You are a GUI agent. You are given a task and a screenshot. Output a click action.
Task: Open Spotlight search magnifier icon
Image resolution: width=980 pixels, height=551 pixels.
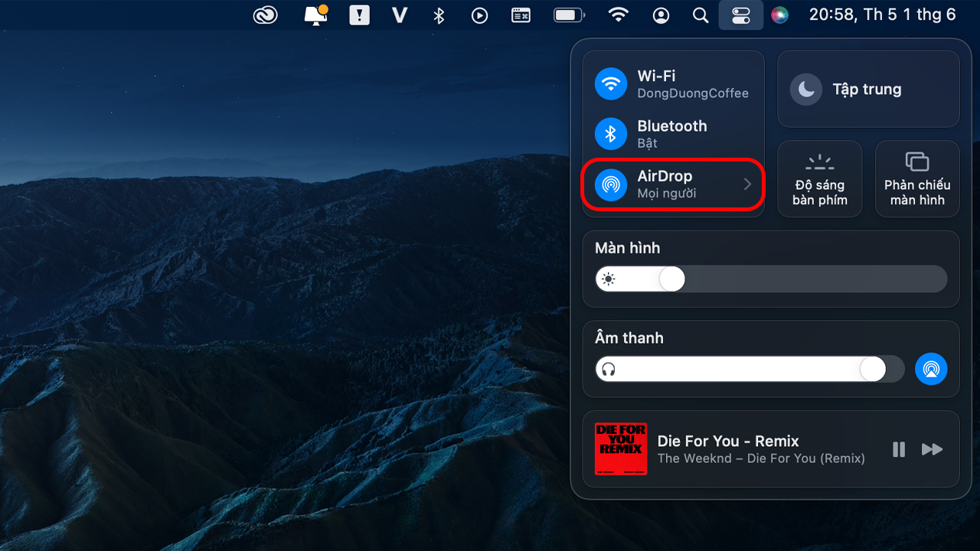[701, 15]
